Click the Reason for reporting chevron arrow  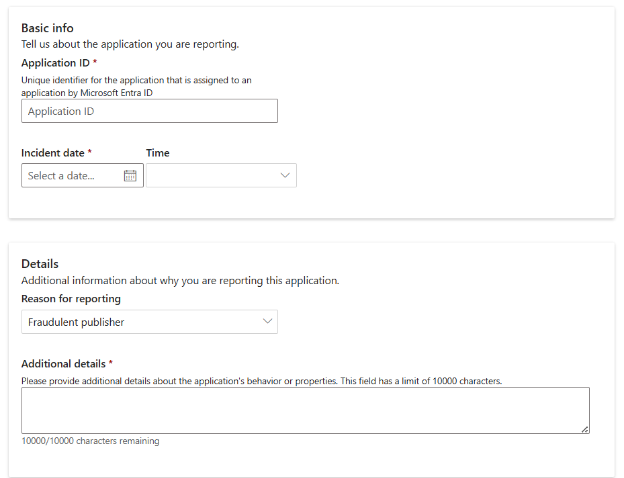(267, 322)
